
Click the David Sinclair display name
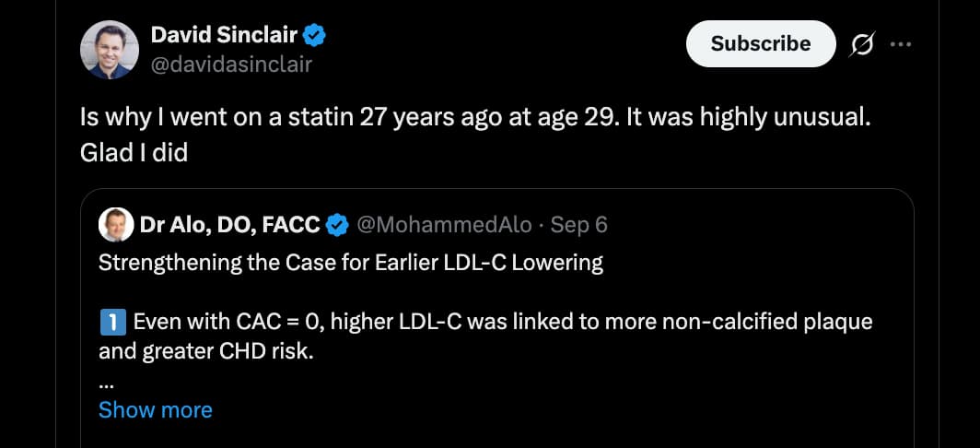225,36
